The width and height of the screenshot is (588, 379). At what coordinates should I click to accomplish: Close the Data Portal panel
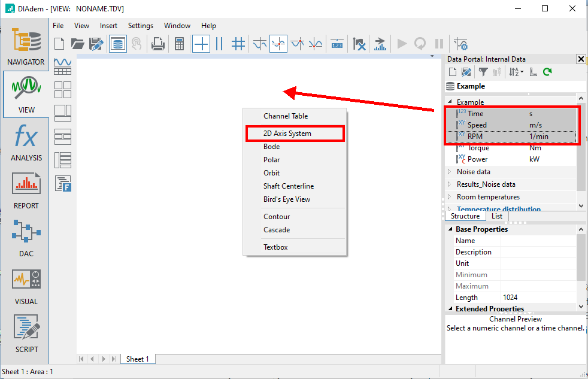(x=580, y=59)
